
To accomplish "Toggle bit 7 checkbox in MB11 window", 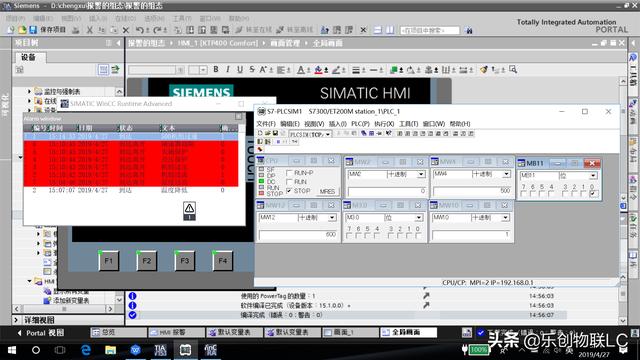I will (x=524, y=194).
